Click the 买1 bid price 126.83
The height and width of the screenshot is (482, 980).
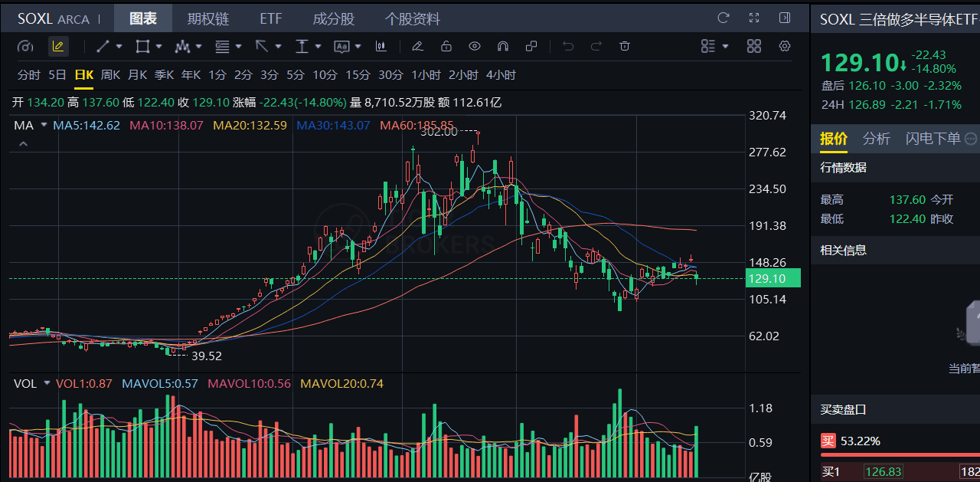coord(884,472)
